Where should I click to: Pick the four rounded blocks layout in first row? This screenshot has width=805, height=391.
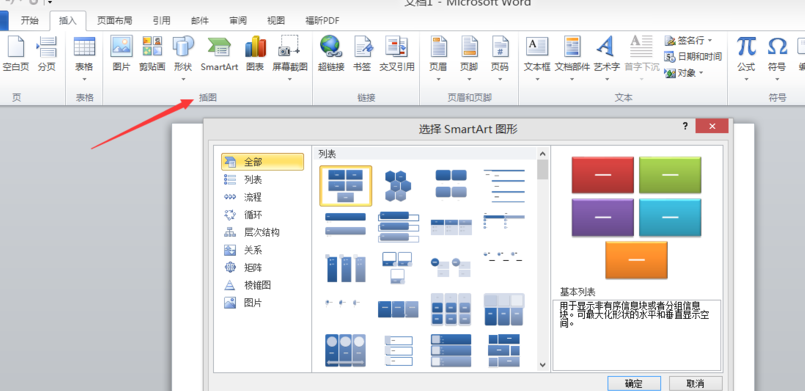[x=451, y=185]
